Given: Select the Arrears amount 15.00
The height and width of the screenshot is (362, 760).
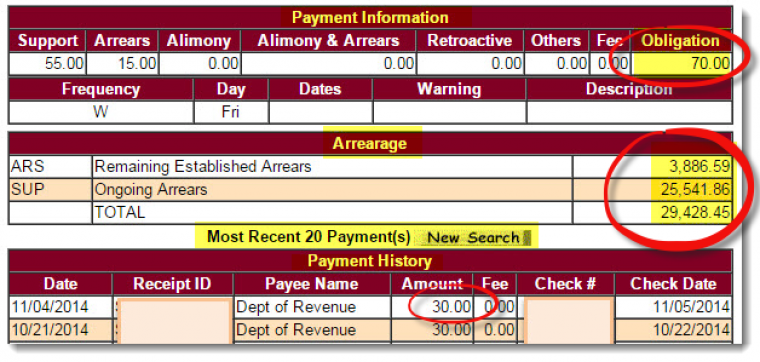Looking at the screenshot, I should click(x=137, y=64).
